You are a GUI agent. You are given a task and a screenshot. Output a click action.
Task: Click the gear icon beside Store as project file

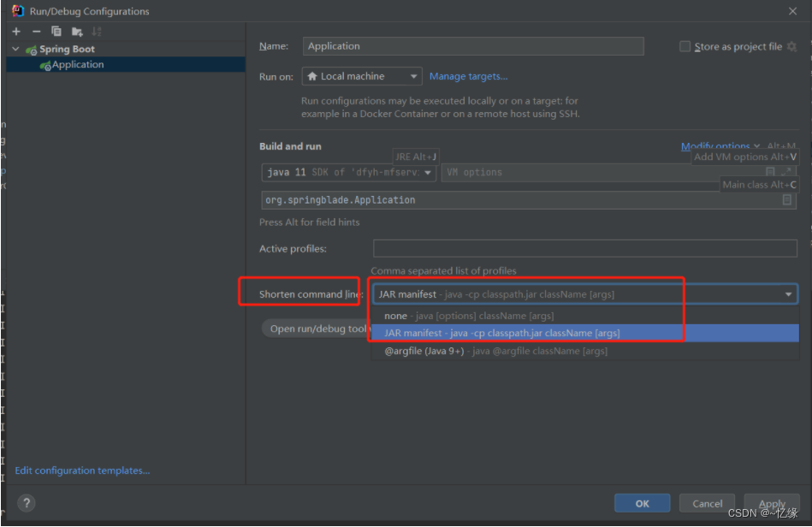point(791,46)
